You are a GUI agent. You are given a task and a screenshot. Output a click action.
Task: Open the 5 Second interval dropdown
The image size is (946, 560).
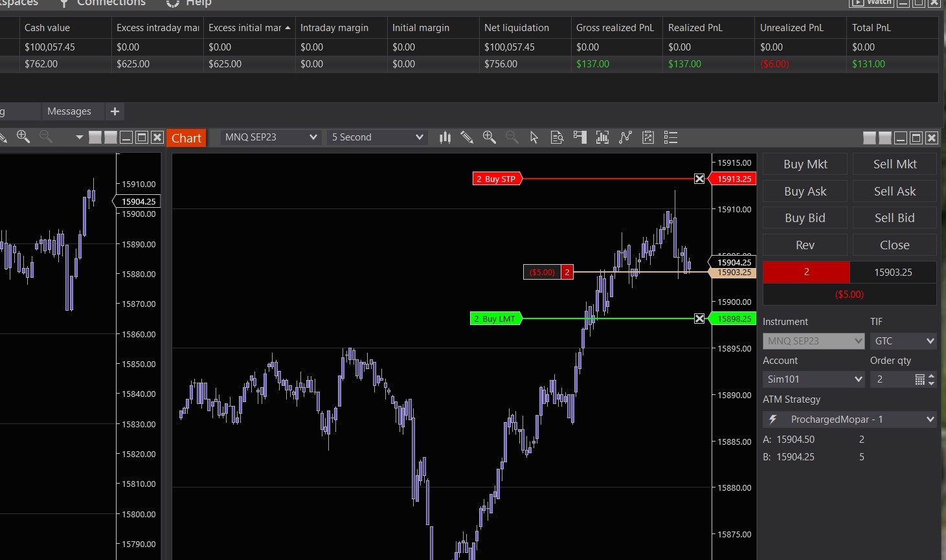point(377,137)
